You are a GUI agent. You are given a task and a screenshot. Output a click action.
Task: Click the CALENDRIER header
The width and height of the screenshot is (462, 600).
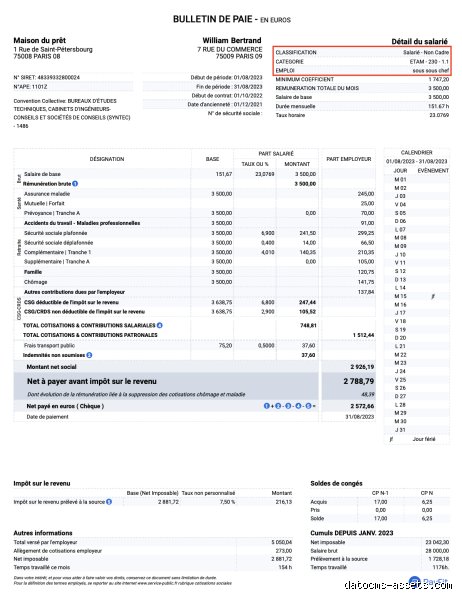tap(416, 152)
